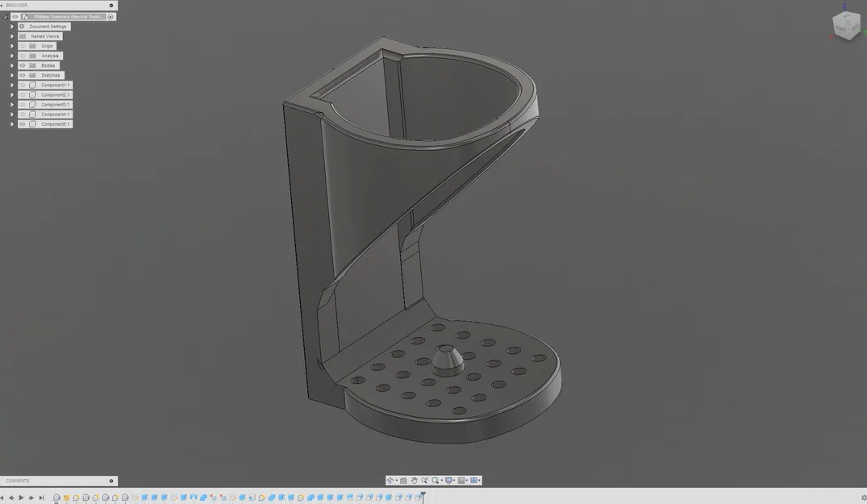This screenshot has width=867, height=504.
Task: Expand Component5:1 in the browser
Action: [x=12, y=124]
